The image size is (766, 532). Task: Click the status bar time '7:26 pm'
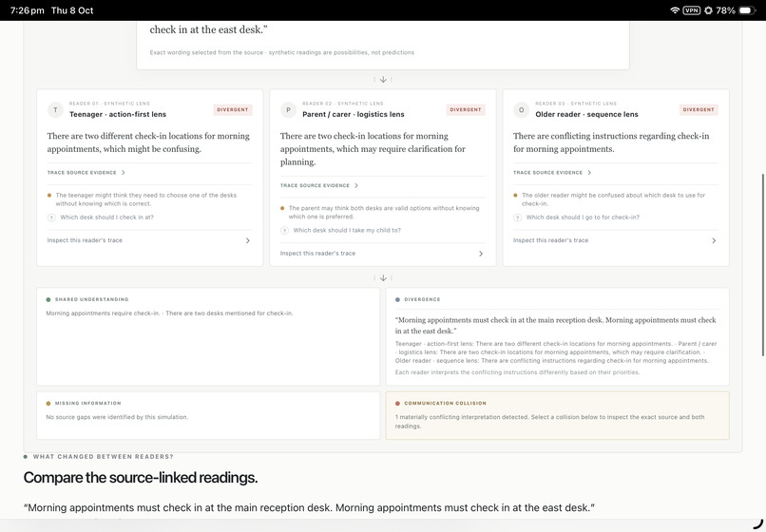pyautogui.click(x=27, y=10)
